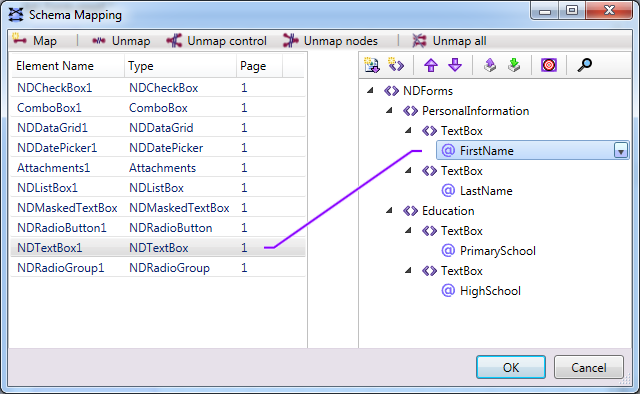Click the new schema node icon
640x394 pixels.
click(x=396, y=65)
